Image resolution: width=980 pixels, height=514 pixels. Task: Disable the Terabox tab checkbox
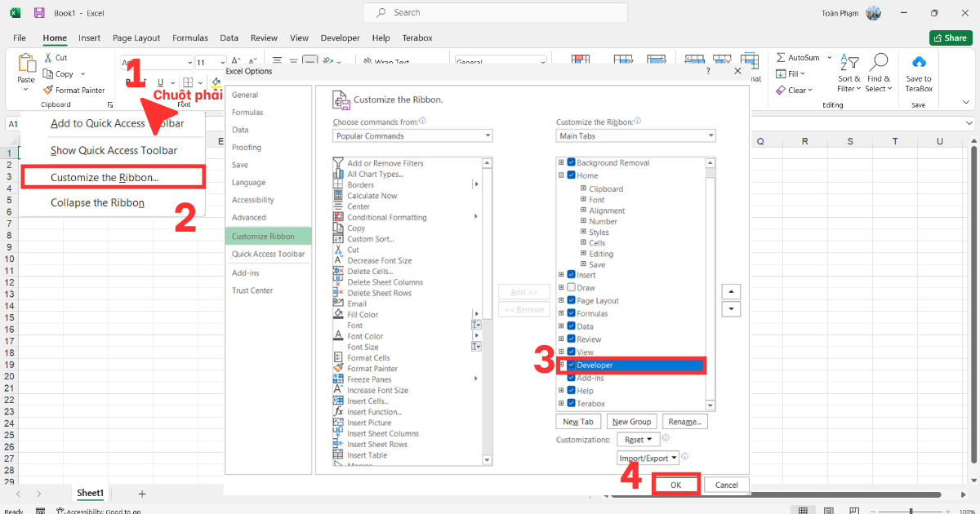pyautogui.click(x=572, y=403)
